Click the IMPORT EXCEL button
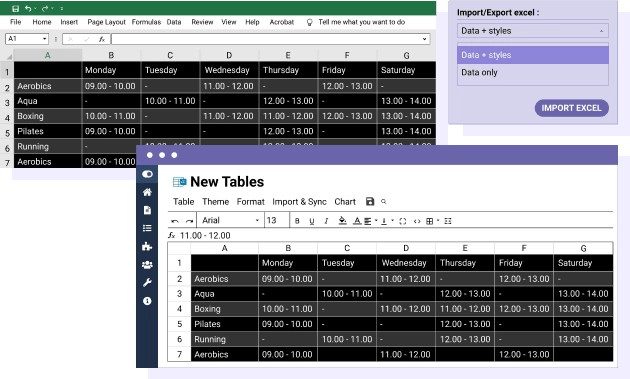The image size is (630, 379). point(571,108)
